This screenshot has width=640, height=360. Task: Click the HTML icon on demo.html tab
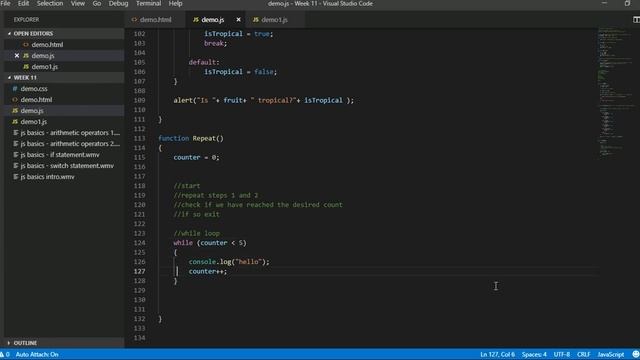pyautogui.click(x=134, y=20)
